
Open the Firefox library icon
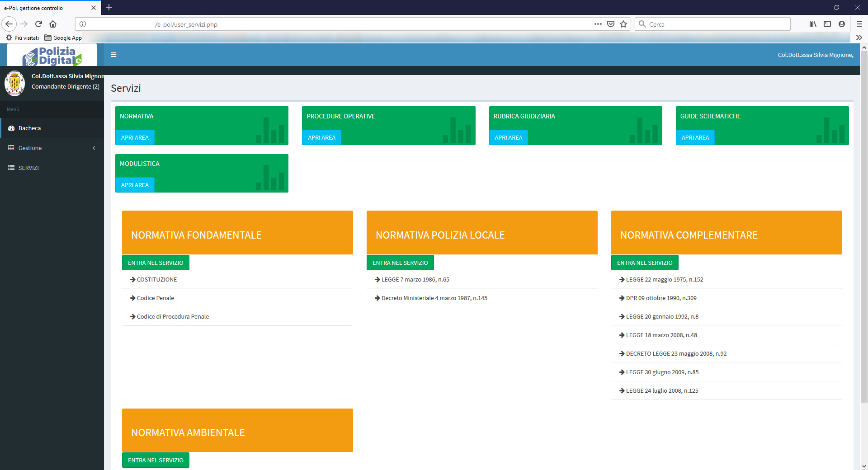(813, 24)
